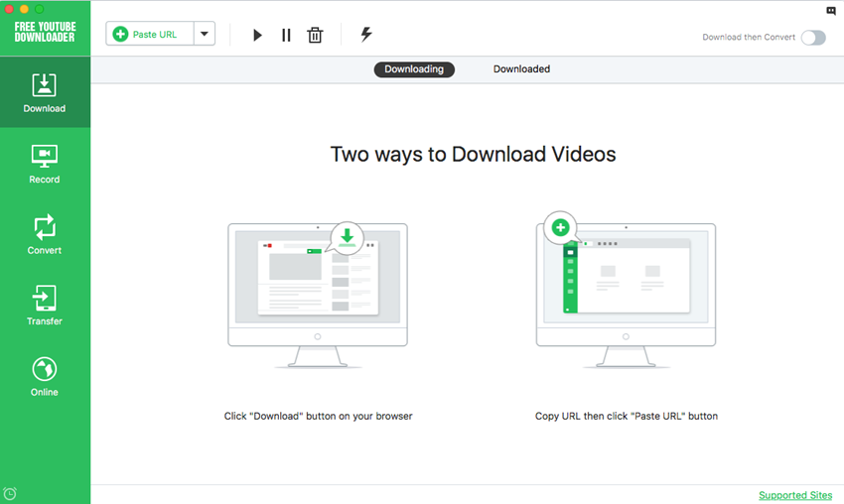Click the Paste URL button
Screen dimensions: 844x504
pyautogui.click(x=150, y=34)
